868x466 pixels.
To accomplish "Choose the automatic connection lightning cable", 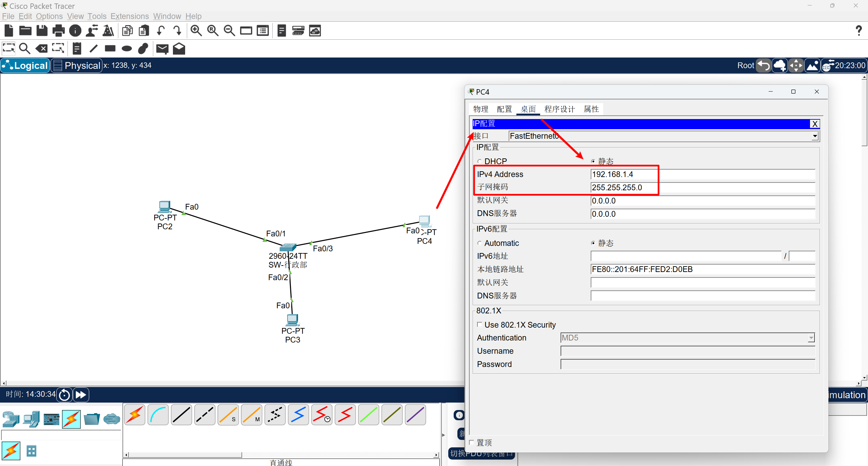I will (x=135, y=415).
